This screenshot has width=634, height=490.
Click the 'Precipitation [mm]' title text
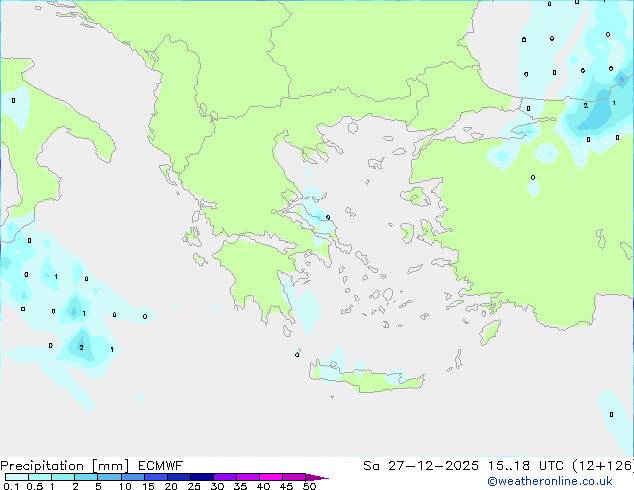[64, 466]
